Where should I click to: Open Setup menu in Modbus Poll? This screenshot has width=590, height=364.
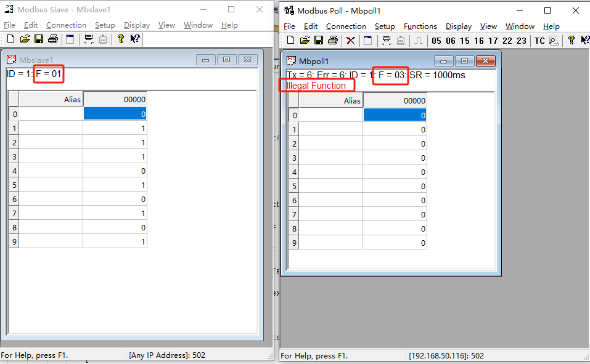pos(385,26)
